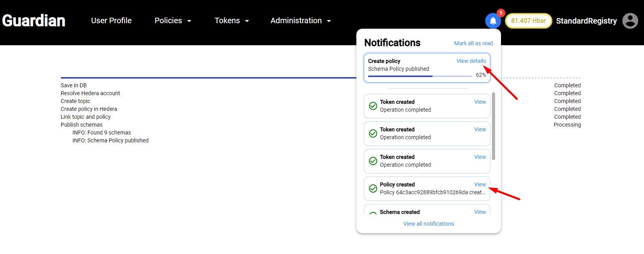Open the Tokens dropdown menu

[x=231, y=21]
